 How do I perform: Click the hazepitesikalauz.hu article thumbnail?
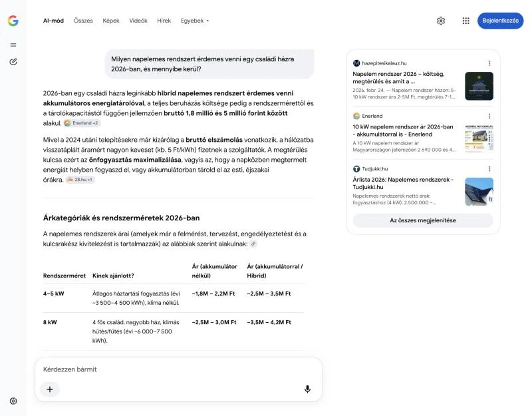click(x=479, y=86)
